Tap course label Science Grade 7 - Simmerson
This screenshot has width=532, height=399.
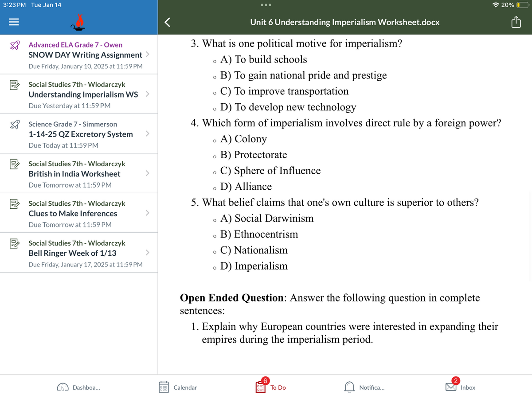point(73,124)
